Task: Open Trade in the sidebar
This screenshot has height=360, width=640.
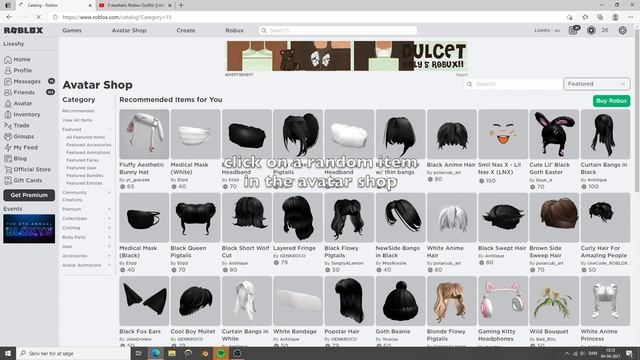Action: (x=17, y=126)
